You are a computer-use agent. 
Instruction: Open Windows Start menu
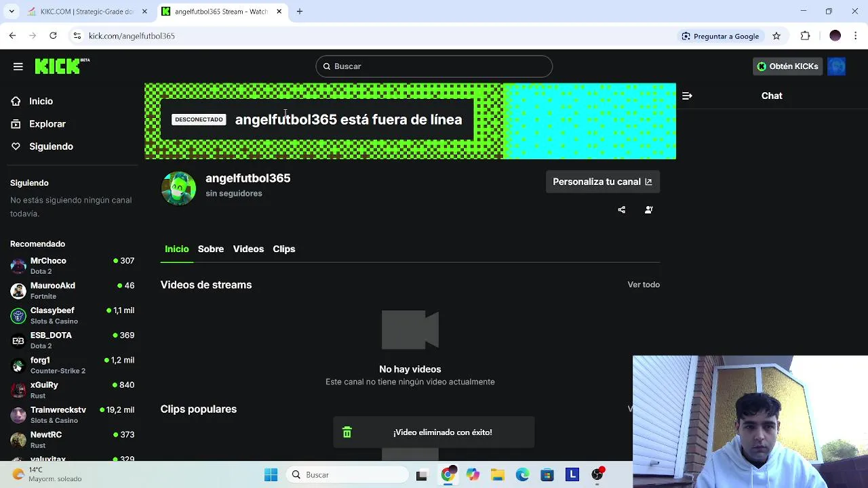tap(271, 475)
